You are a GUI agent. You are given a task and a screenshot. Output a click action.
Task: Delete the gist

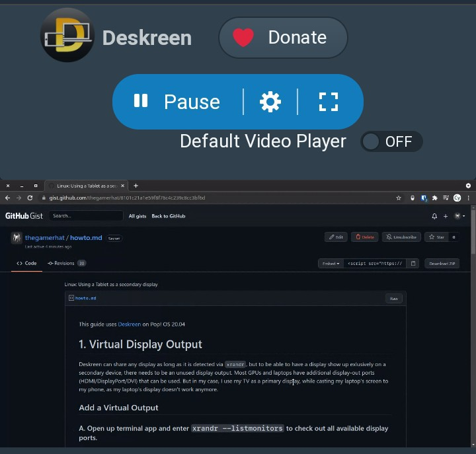[x=364, y=237]
